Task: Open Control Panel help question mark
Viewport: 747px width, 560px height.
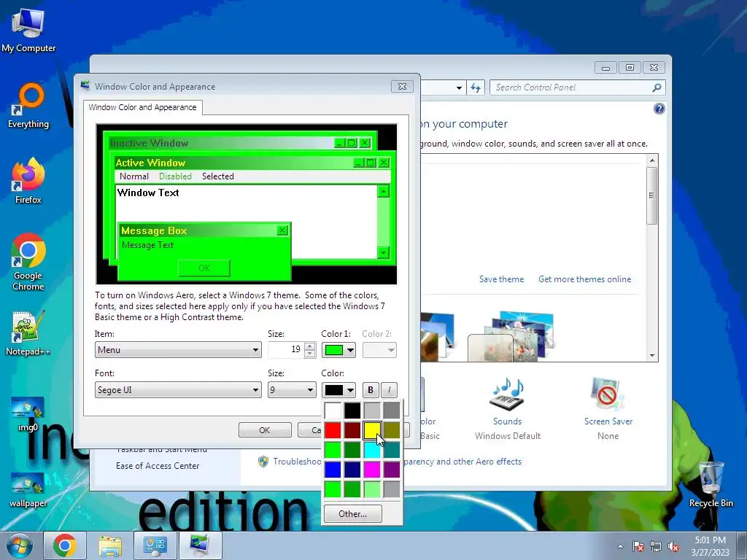Action: (659, 109)
